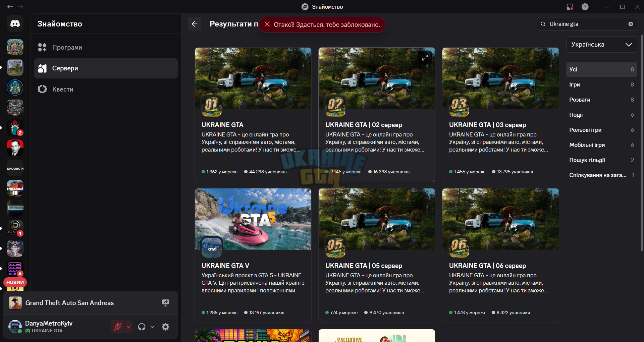The image size is (644, 342).
Task: Toggle headphones deafen button
Action: click(142, 327)
